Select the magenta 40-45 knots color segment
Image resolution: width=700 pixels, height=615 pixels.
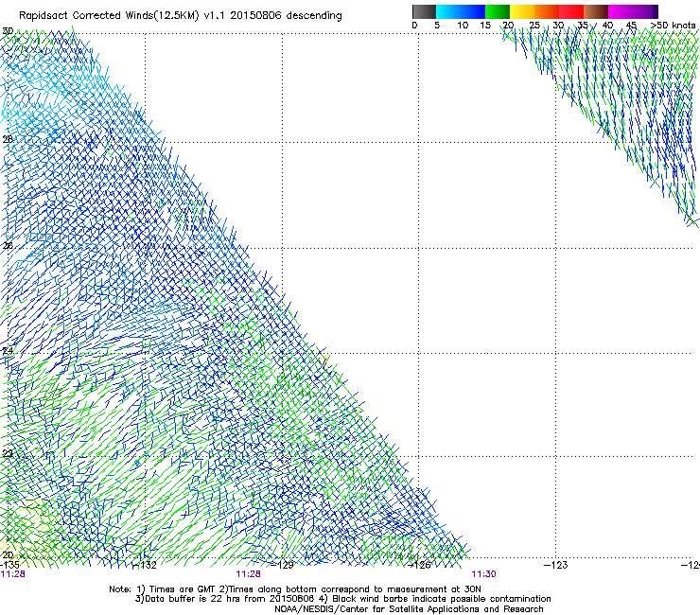point(621,11)
